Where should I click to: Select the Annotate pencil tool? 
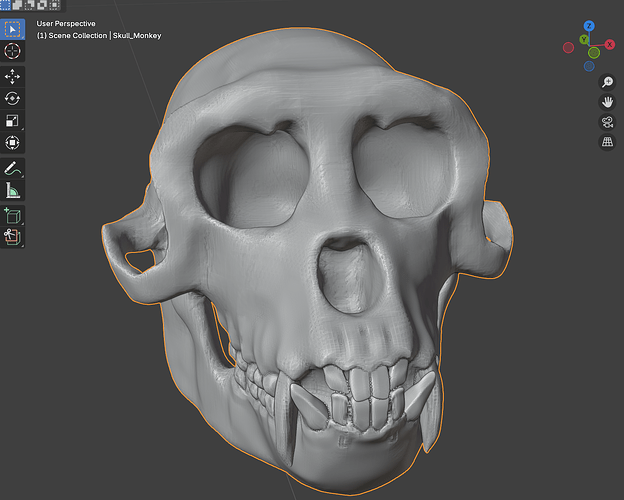[12, 168]
